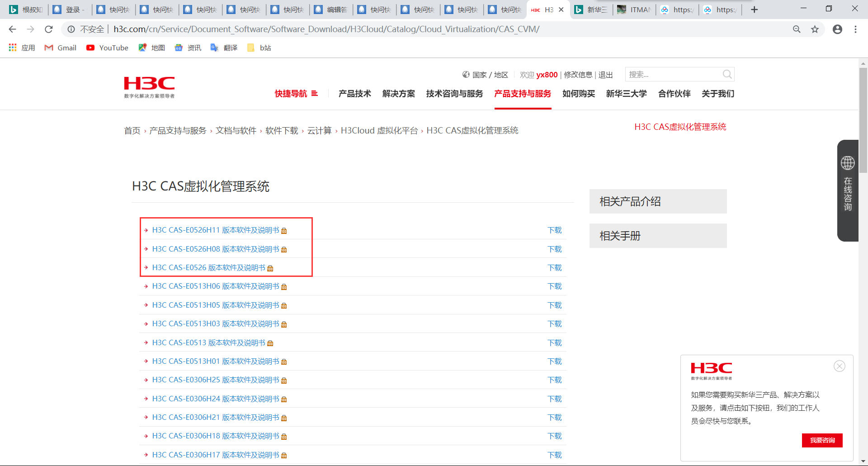Viewport: 868px width, 466px height.
Task: Switch to the 新华三 browser tab
Action: [591, 10]
